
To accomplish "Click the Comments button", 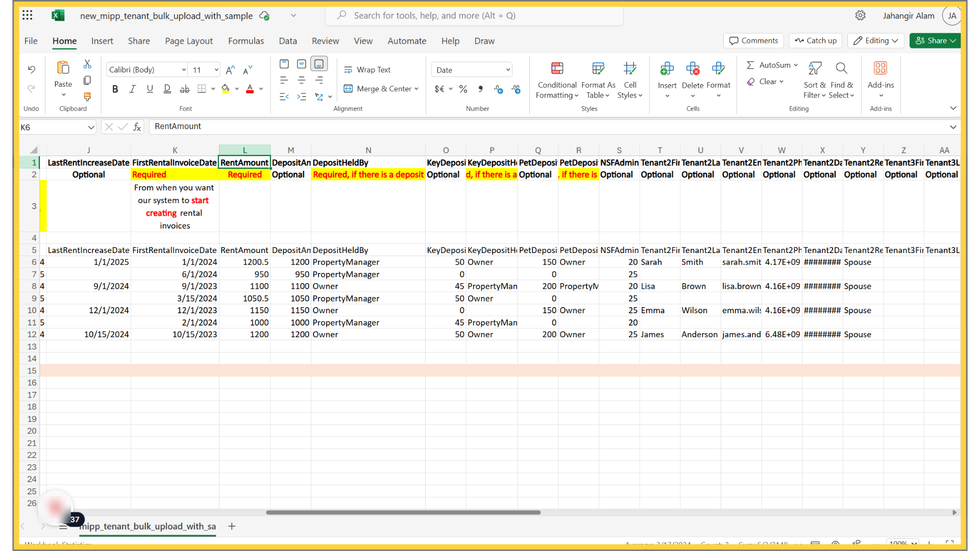I will click(x=754, y=41).
